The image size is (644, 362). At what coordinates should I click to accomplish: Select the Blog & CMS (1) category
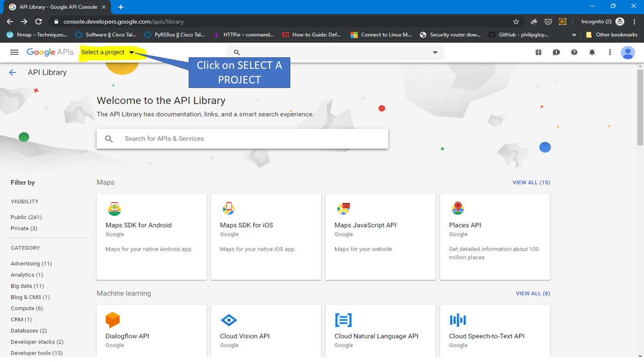[x=30, y=297]
